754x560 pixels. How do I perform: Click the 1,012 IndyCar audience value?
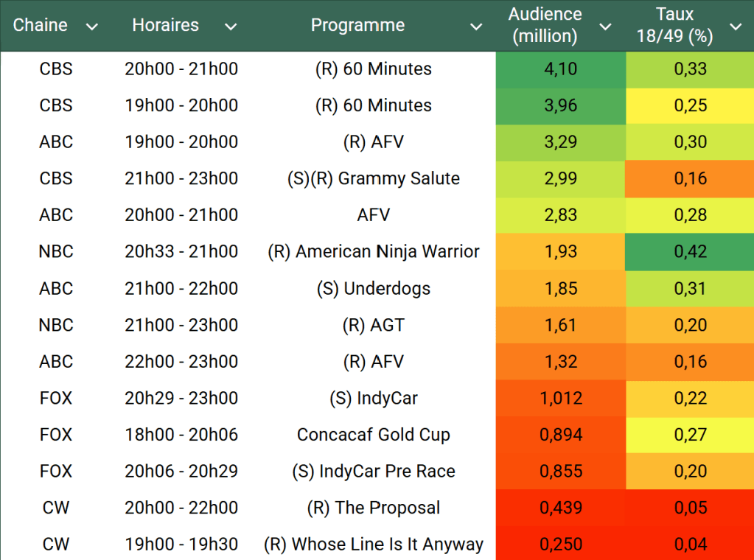point(560,399)
